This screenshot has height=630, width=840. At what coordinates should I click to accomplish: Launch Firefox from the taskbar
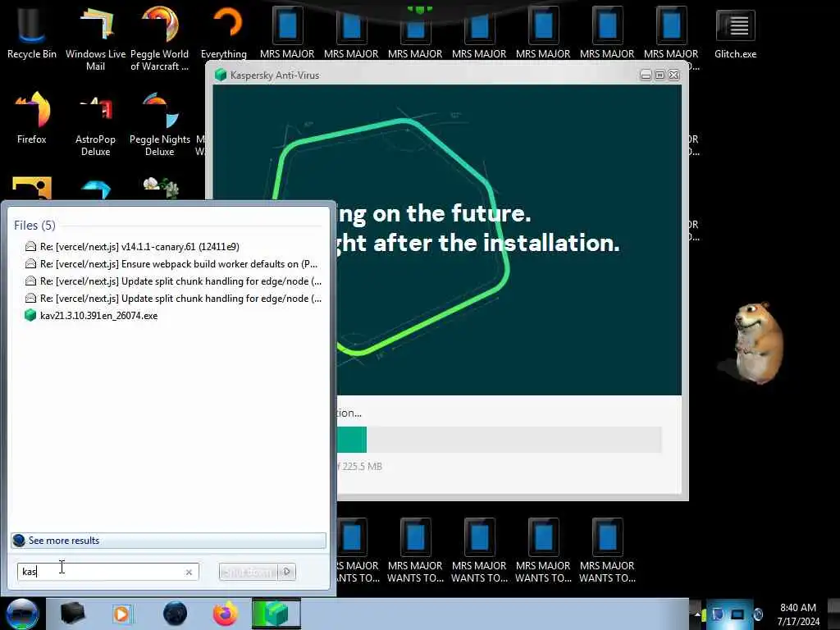(x=226, y=614)
